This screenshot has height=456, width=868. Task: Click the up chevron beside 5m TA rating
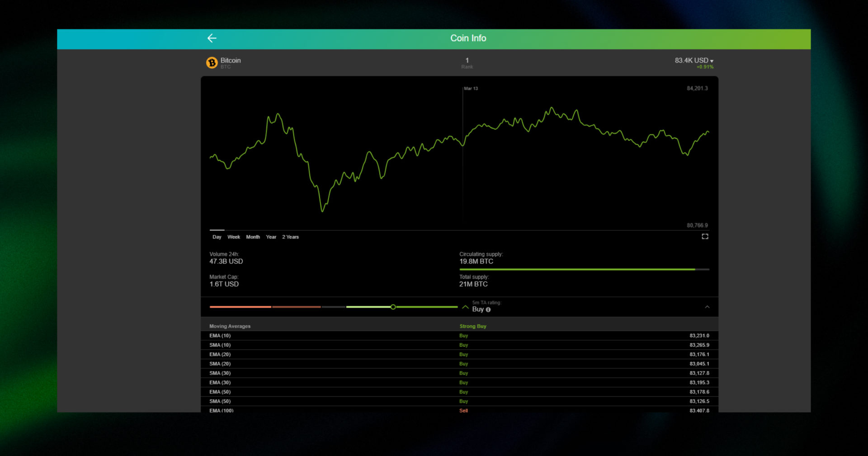466,307
